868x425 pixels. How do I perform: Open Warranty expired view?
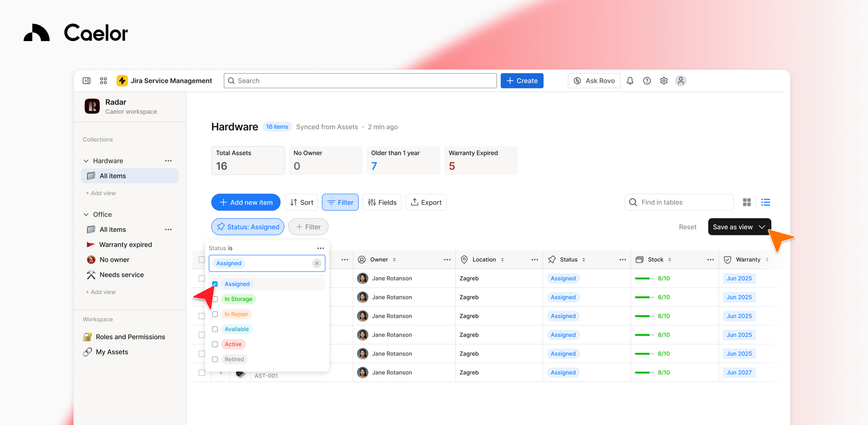tap(125, 245)
